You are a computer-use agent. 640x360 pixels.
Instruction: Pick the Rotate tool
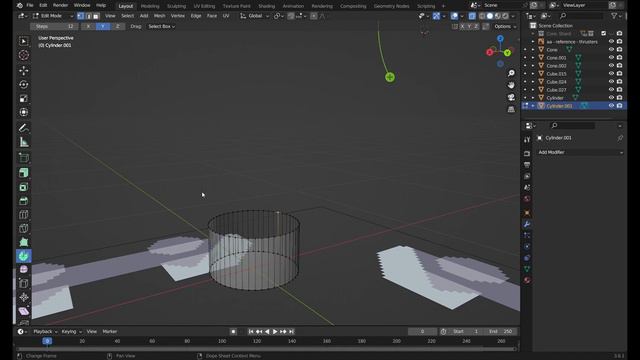(x=24, y=84)
